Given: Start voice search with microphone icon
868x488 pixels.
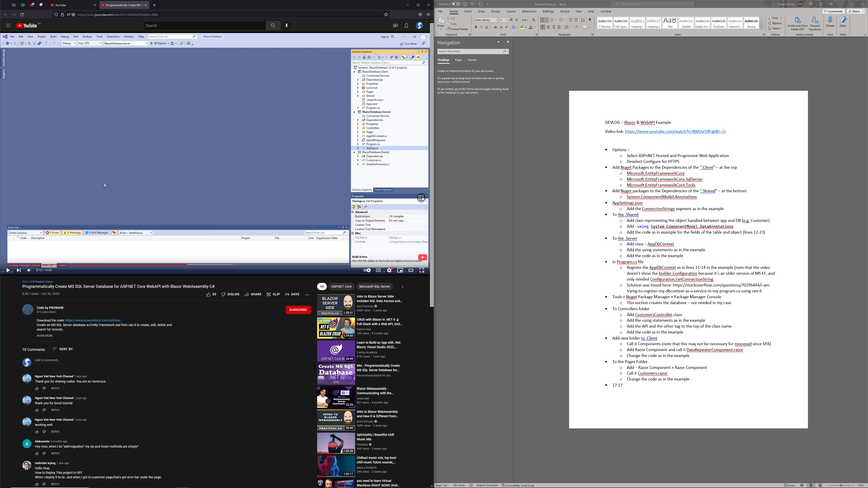Looking at the screenshot, I should click(287, 26).
